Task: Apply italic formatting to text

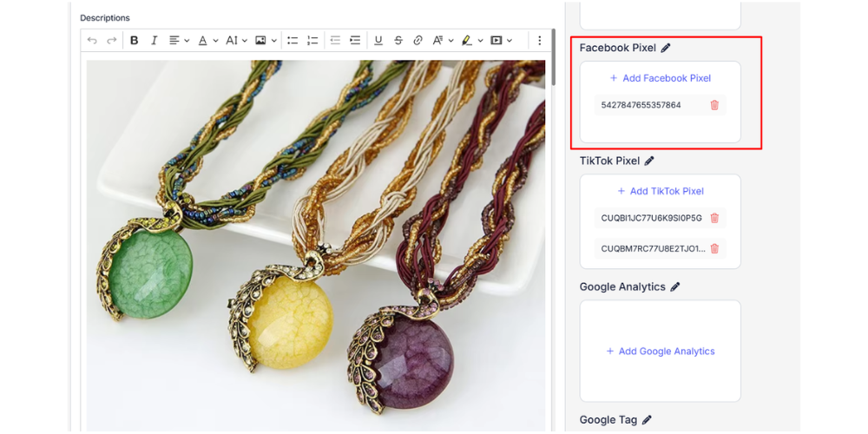Action: pyautogui.click(x=154, y=41)
